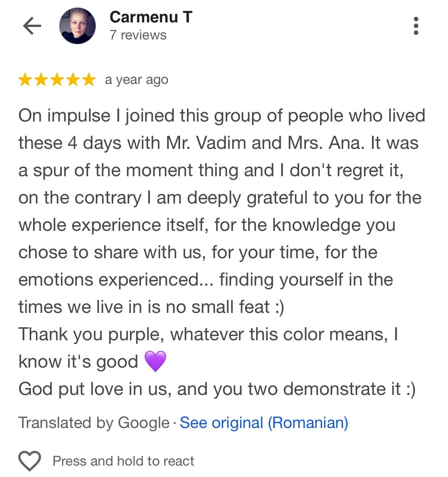Click the "a year ago" timestamp
The height and width of the screenshot is (477, 448).
tap(136, 80)
